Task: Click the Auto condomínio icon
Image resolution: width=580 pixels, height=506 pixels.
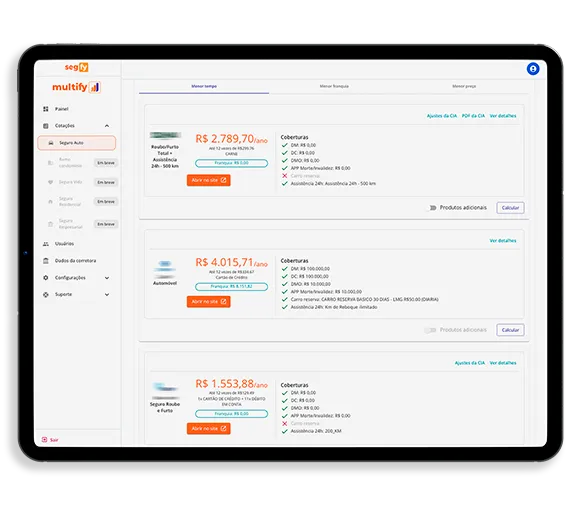Action: (51, 163)
